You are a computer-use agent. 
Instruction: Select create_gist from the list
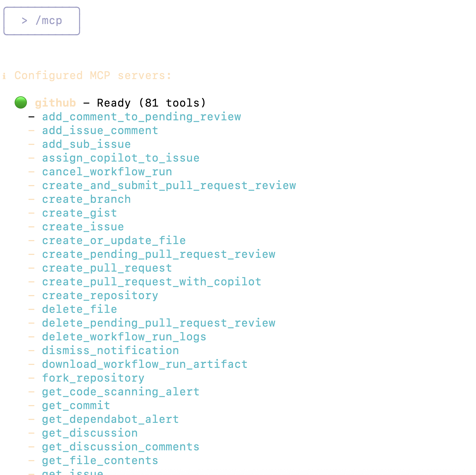[x=79, y=213]
